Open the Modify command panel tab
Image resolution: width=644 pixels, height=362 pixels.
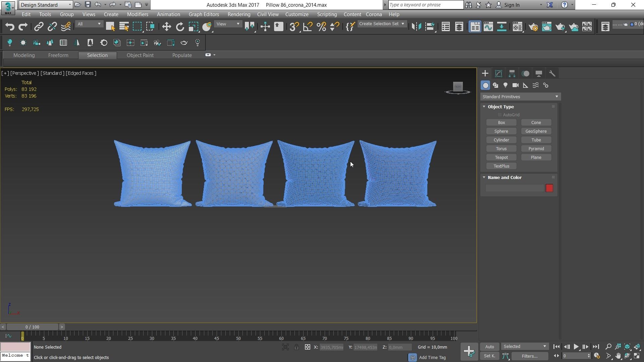pos(498,73)
